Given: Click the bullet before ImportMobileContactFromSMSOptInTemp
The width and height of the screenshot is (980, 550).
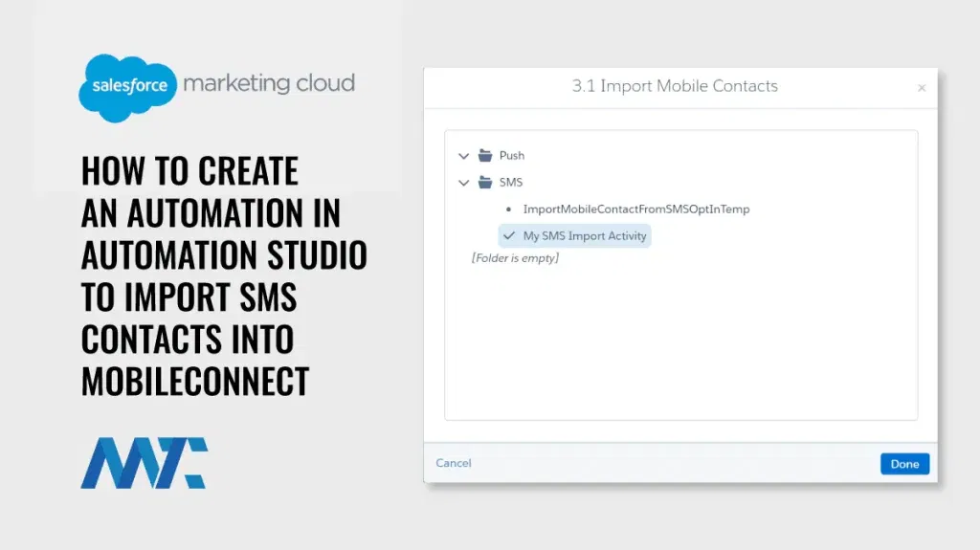Looking at the screenshot, I should [508, 209].
